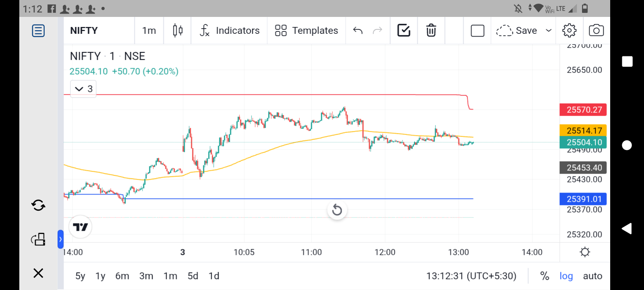644x290 pixels.
Task: Click the blue 25391.01 price label
Action: [x=583, y=199]
